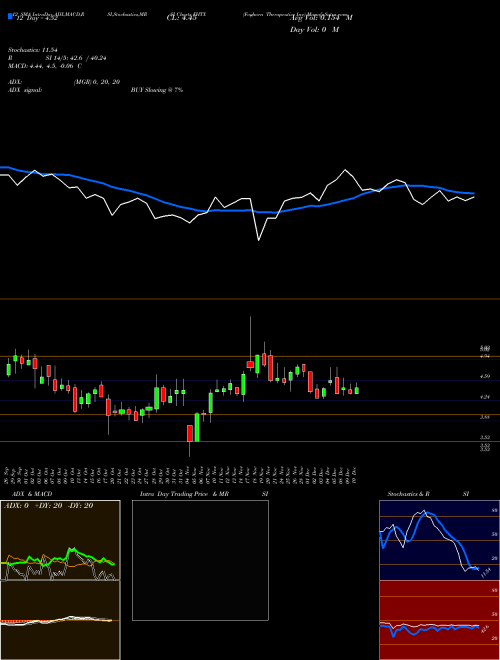500x660 pixels.
Task: Click the blue Stochastics oscillator panel
Action: [x=439, y=540]
